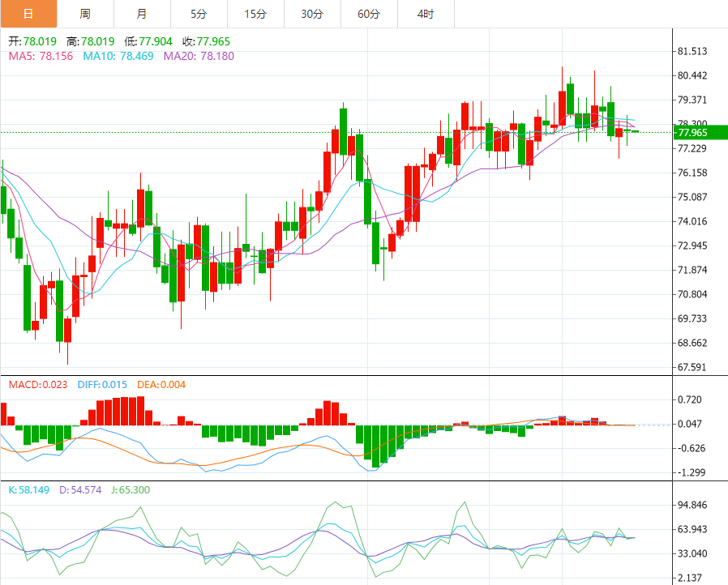Click the DIFF indicator label

point(102,384)
